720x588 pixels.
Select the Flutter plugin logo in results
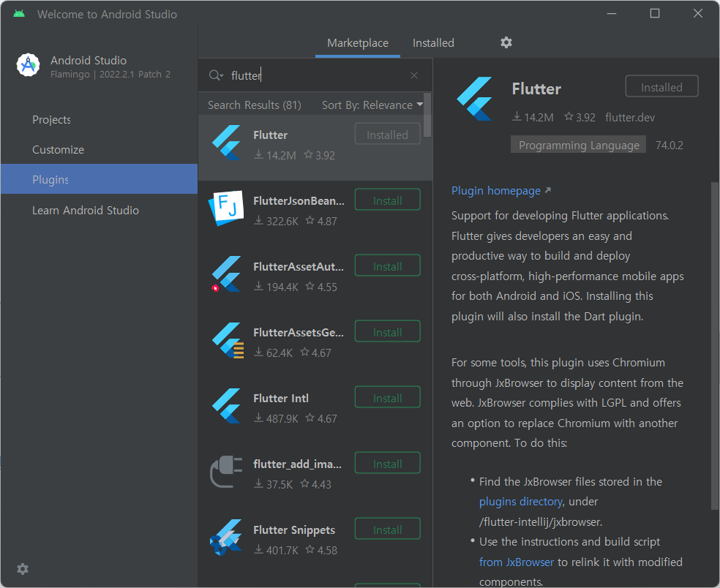point(226,143)
